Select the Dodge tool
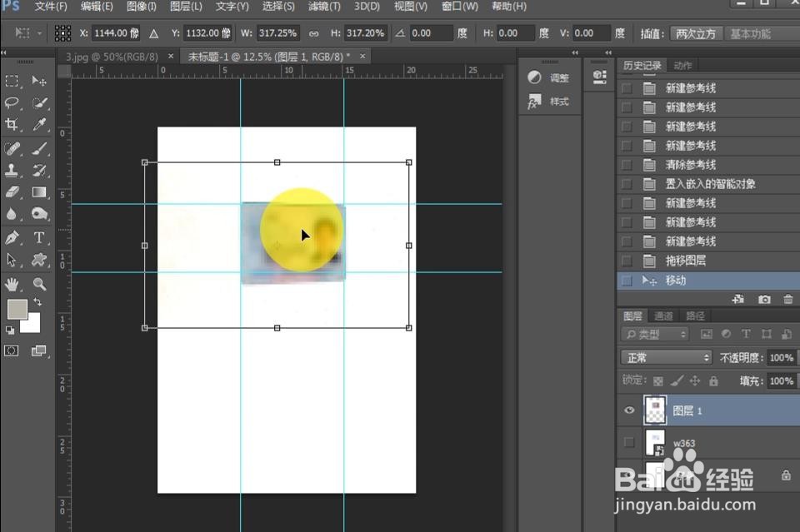The image size is (800, 532). tap(39, 214)
